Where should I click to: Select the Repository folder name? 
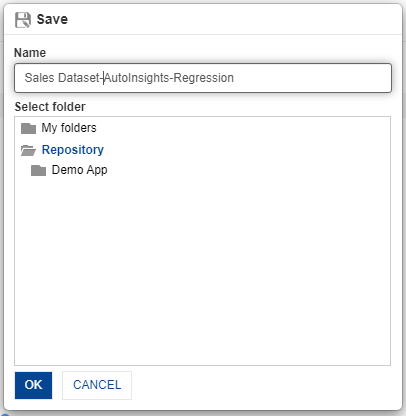[x=73, y=150]
